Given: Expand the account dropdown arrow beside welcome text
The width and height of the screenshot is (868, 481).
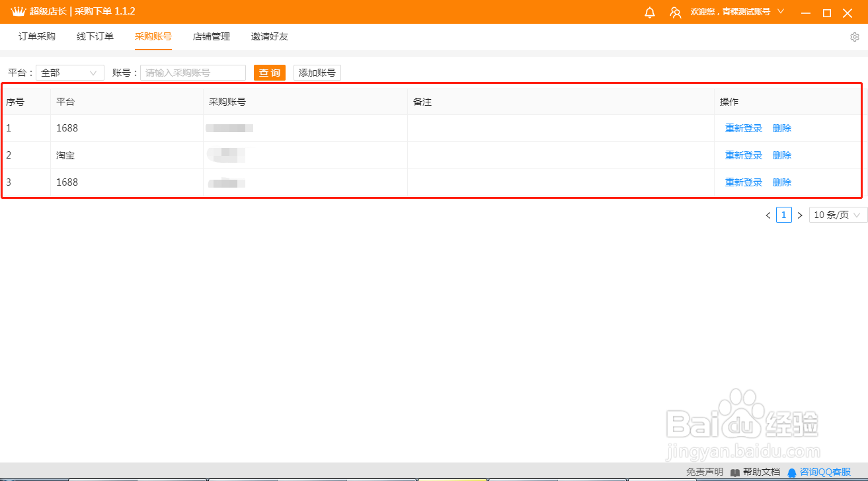Looking at the screenshot, I should pyautogui.click(x=781, y=12).
